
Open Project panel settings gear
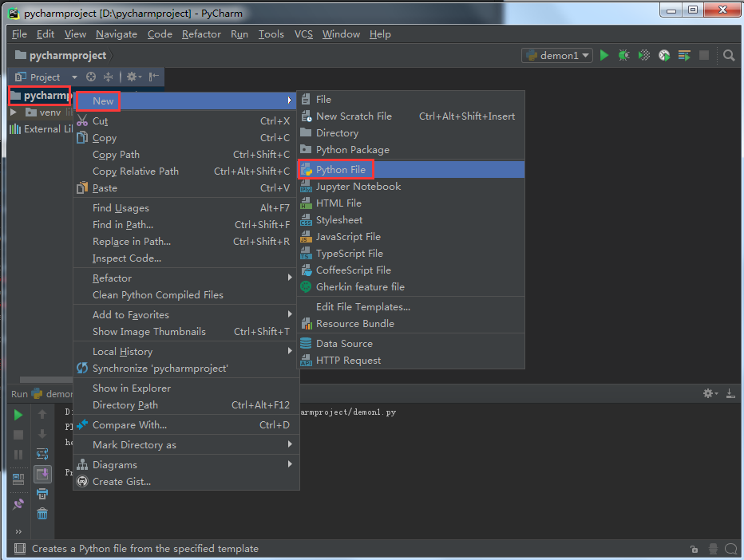point(133,77)
